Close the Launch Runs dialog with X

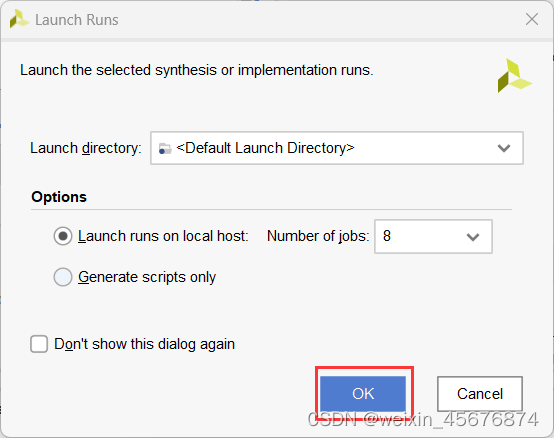(532, 19)
